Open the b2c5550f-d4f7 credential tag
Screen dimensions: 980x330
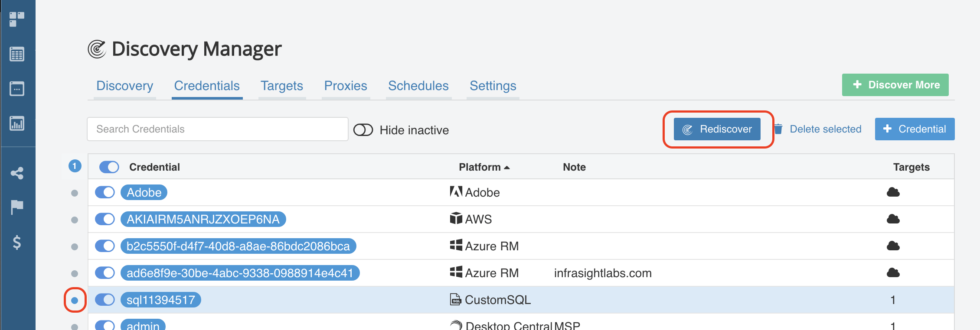point(238,246)
